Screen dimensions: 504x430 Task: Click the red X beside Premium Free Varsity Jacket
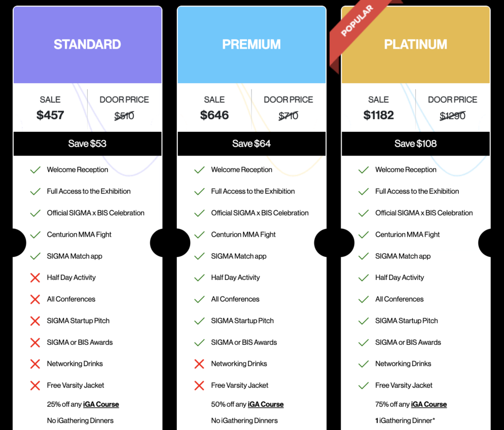click(x=199, y=385)
